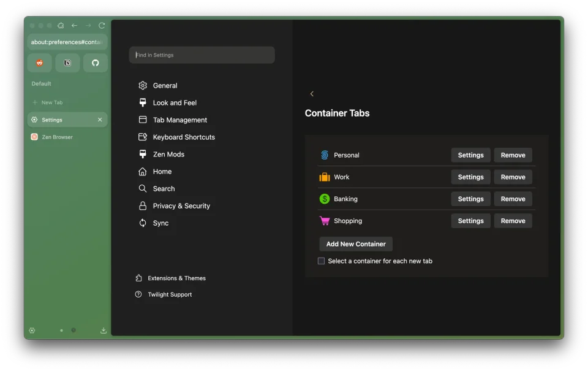This screenshot has height=371, width=588.
Task: Click the Container Tabs heading
Action: (337, 113)
